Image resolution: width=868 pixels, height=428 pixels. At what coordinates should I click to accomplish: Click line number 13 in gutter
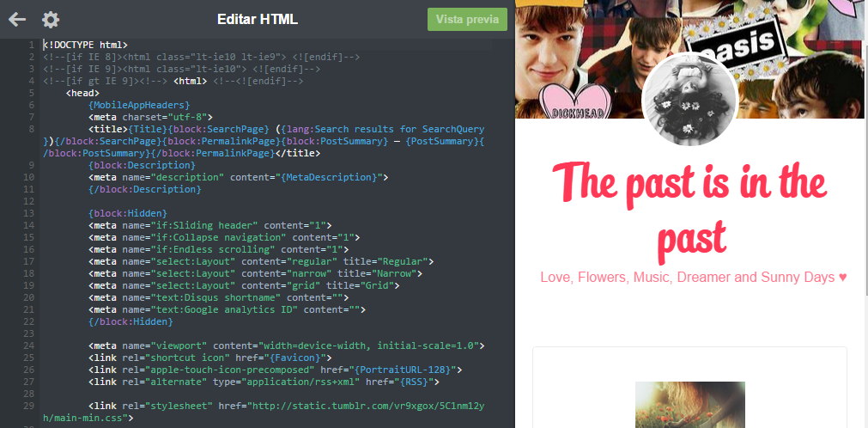(x=29, y=213)
